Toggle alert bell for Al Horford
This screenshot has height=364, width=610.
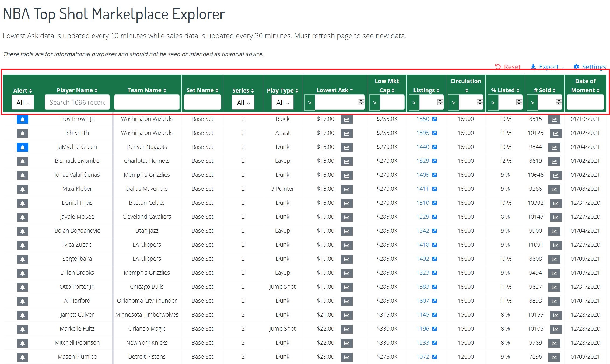23,301
